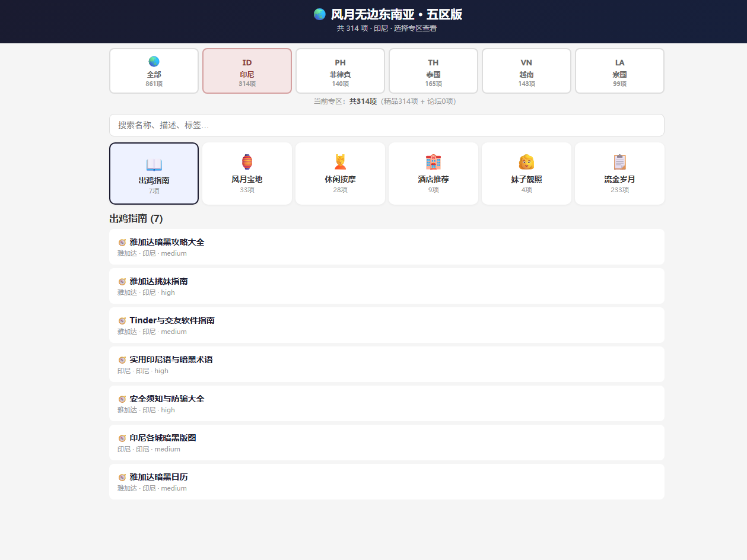Select the ID 印尼 region tab
The width and height of the screenshot is (747, 560).
[247, 71]
